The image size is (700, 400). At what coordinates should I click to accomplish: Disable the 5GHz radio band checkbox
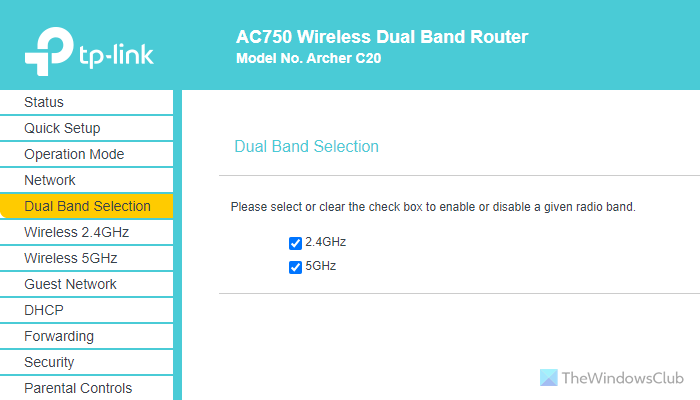(x=295, y=267)
